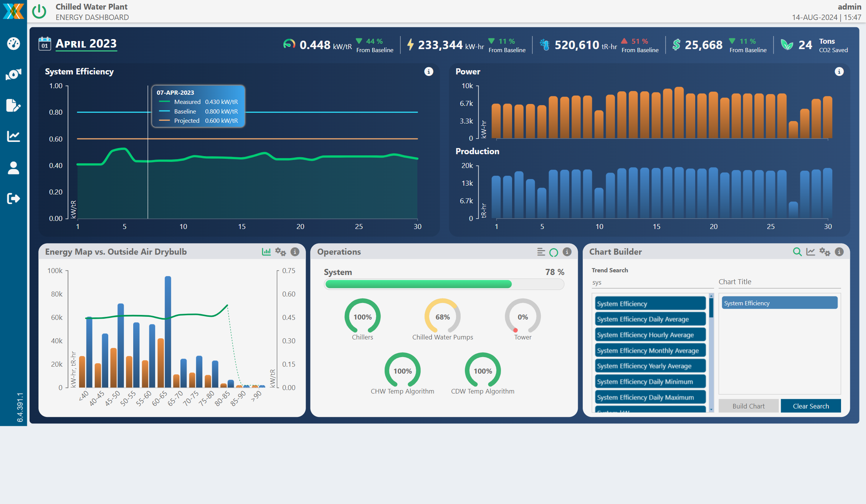Image resolution: width=866 pixels, height=504 pixels.
Task: Open Energy Map settings gears
Action: [x=281, y=252]
